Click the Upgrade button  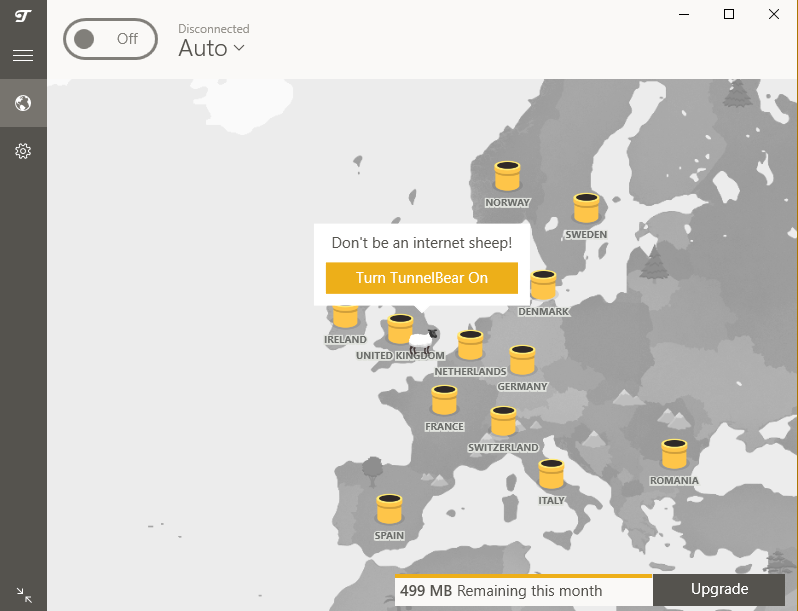tap(719, 589)
